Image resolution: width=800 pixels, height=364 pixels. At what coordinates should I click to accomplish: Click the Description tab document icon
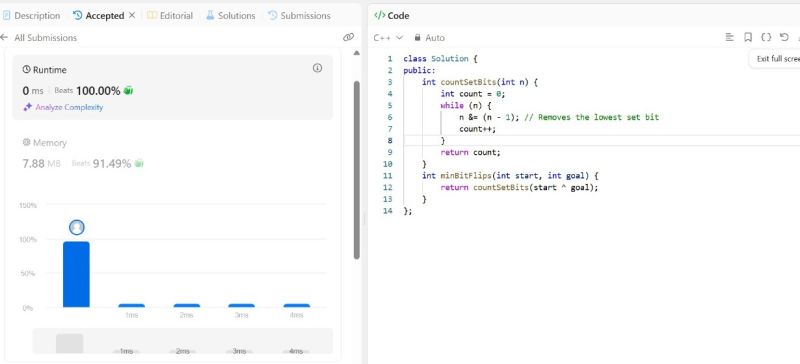7,15
